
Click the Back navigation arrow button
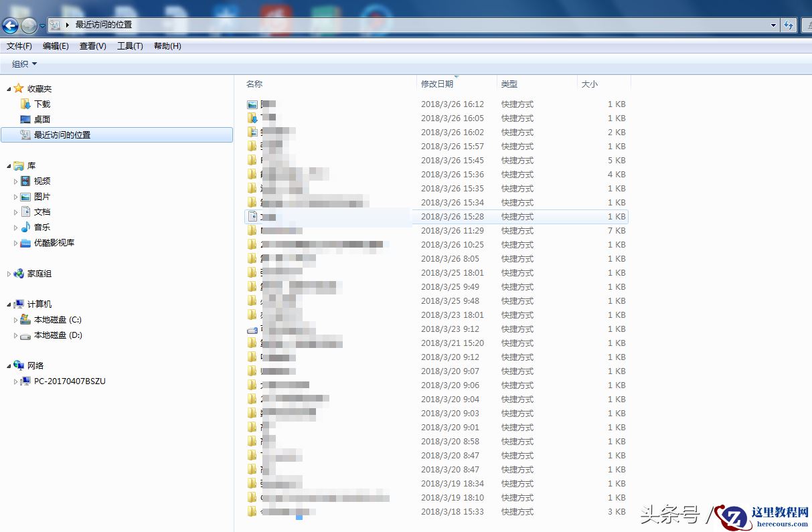click(10, 25)
